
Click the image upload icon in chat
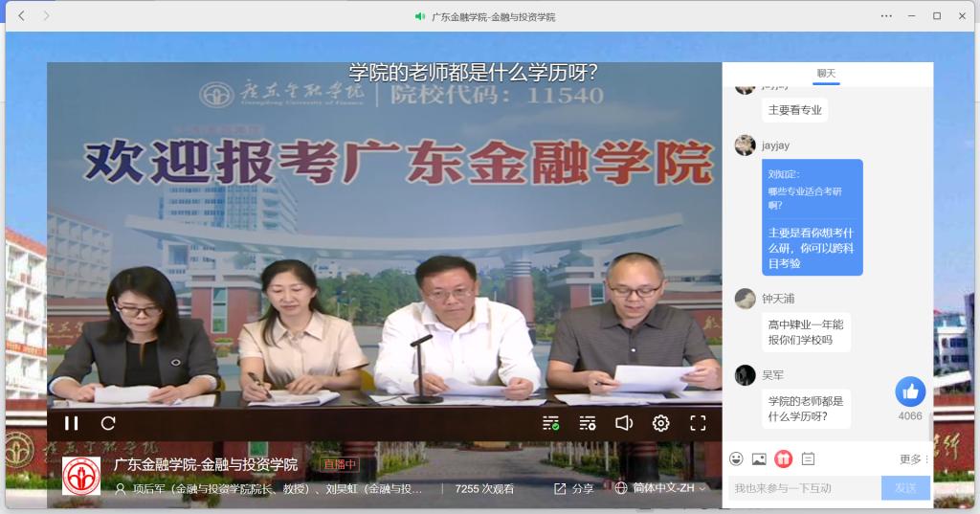point(759,459)
